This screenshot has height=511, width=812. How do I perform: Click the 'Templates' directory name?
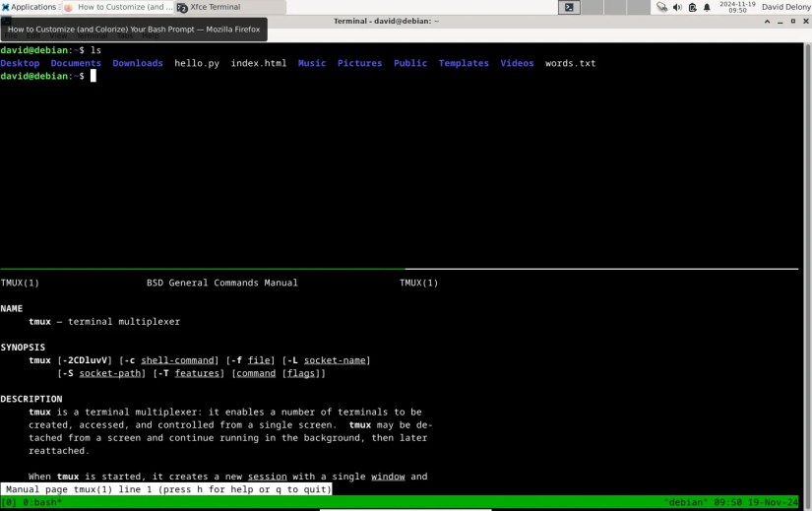pyautogui.click(x=464, y=63)
